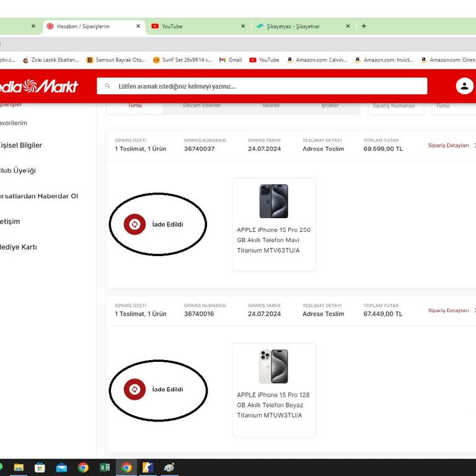Screen dimensions: 476x476
Task: Open Sipariş Detayları for order 36740037
Action: click(x=448, y=146)
